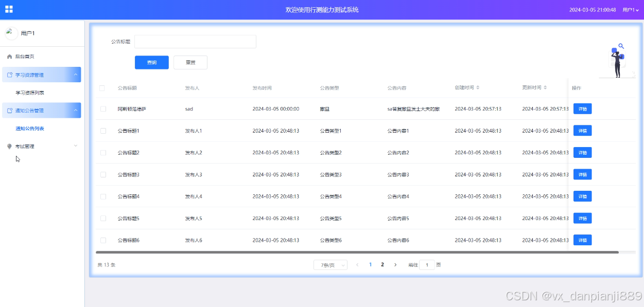
Task: Open 详情 for 公告标题6 row
Action: 583,240
